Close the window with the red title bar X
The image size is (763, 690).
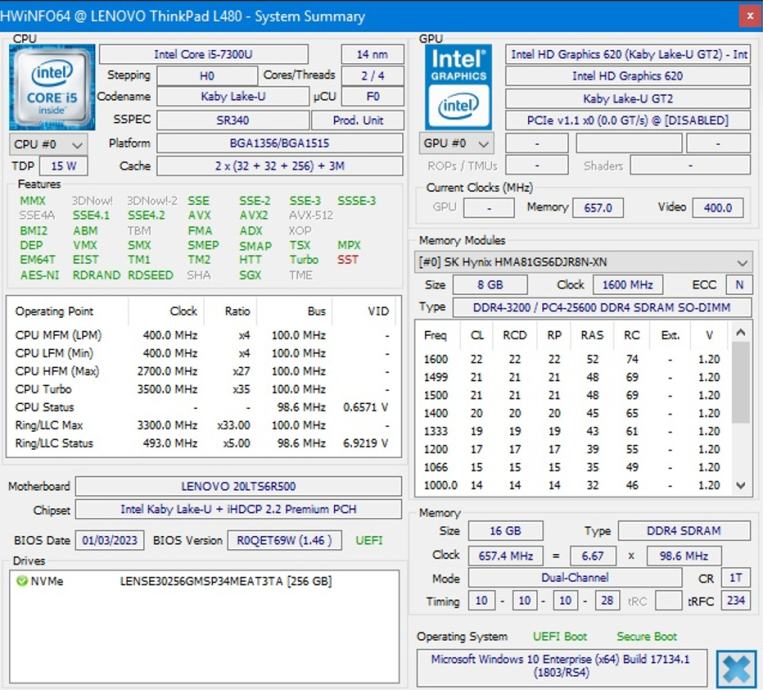[x=749, y=15]
